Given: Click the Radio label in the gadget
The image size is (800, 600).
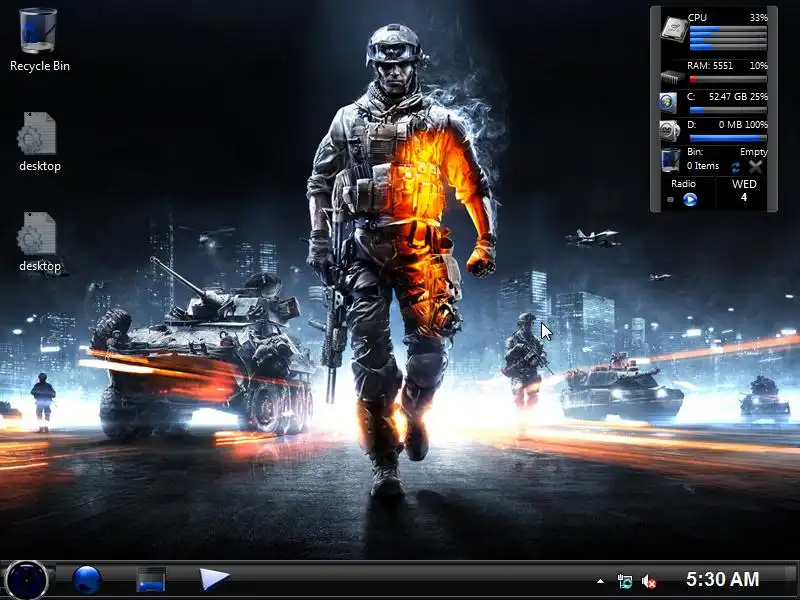Looking at the screenshot, I should tap(683, 184).
